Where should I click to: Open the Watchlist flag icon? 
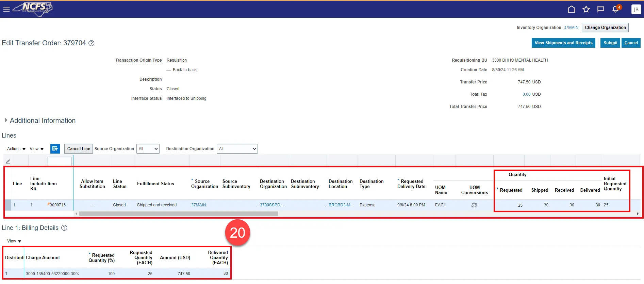point(600,10)
